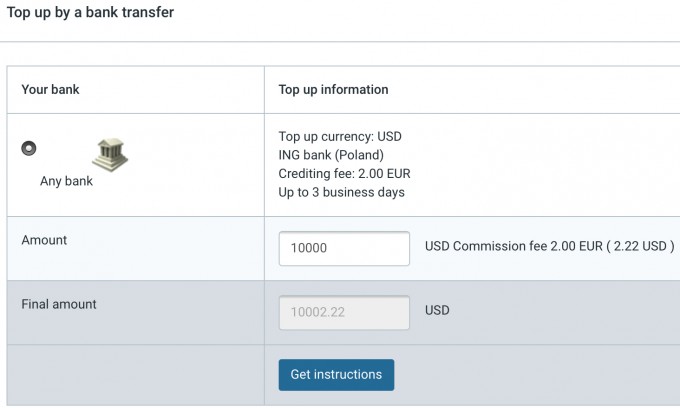Click the USD label next to Final amount
This screenshot has width=680, height=408.
437,310
